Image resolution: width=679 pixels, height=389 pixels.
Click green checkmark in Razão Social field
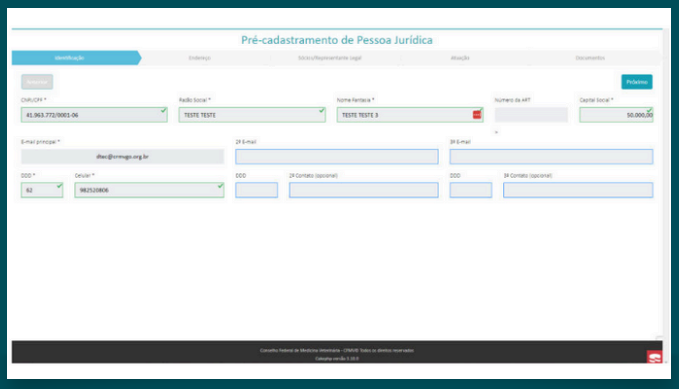click(321, 110)
